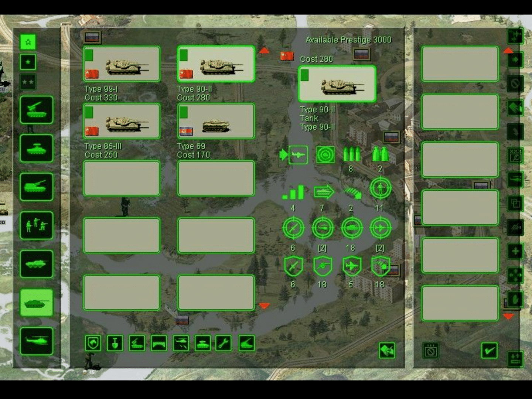This screenshot has height=399, width=532.
Task: Click the cannon shield ground defense icon
Action: click(x=323, y=266)
